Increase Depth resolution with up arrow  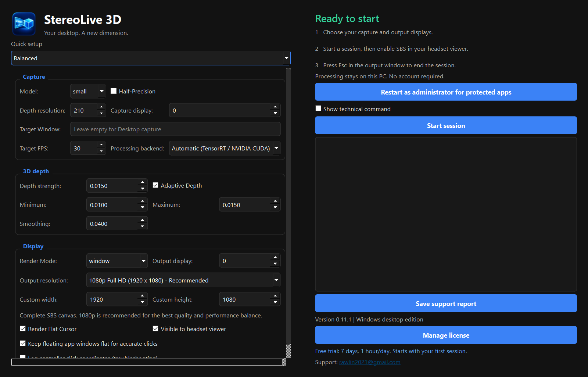click(x=101, y=107)
